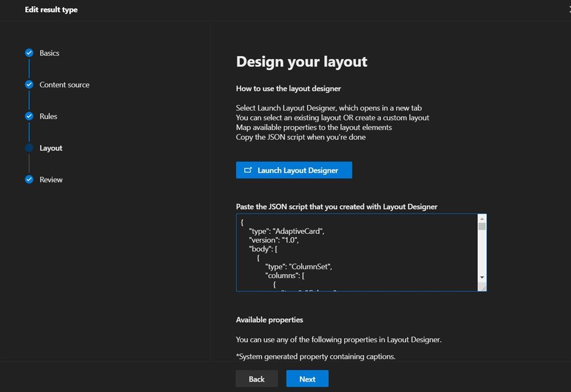Viewport: 571px width, 392px height.
Task: Select the Basics step label
Action: coord(49,53)
